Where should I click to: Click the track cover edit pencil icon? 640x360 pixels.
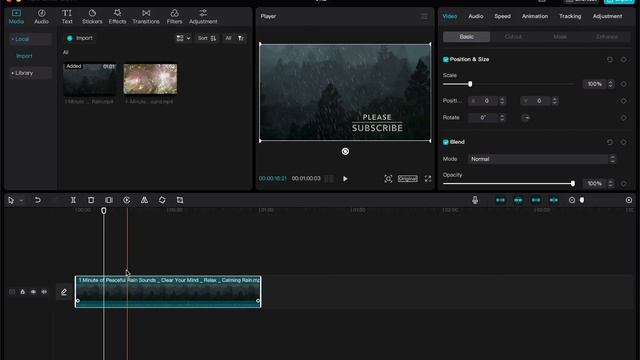tap(64, 292)
